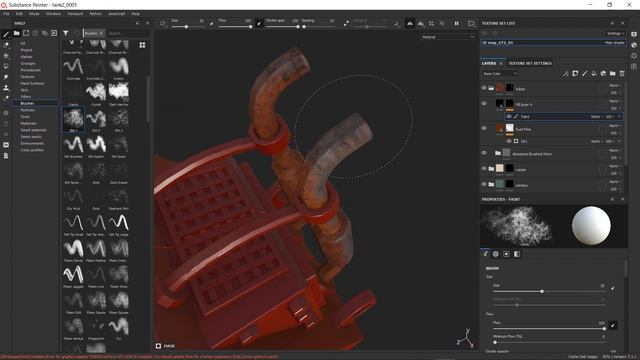Select the Paint brush tool
This screenshot has height=360, width=640.
coord(6,34)
